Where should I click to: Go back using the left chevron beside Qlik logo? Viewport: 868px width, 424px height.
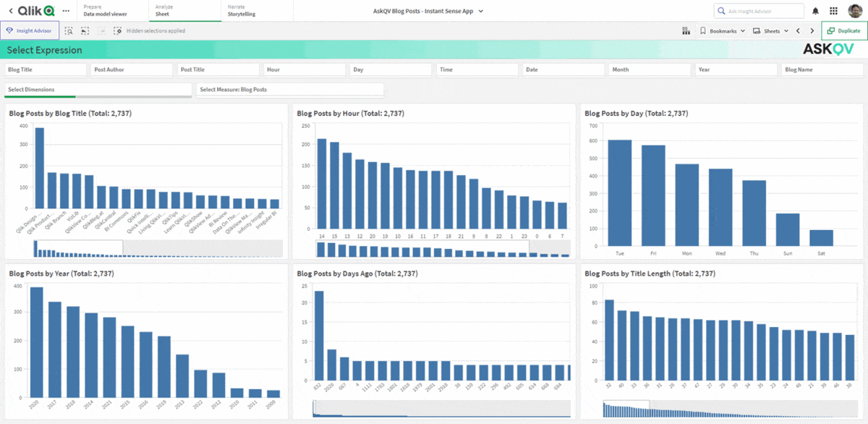coord(11,11)
